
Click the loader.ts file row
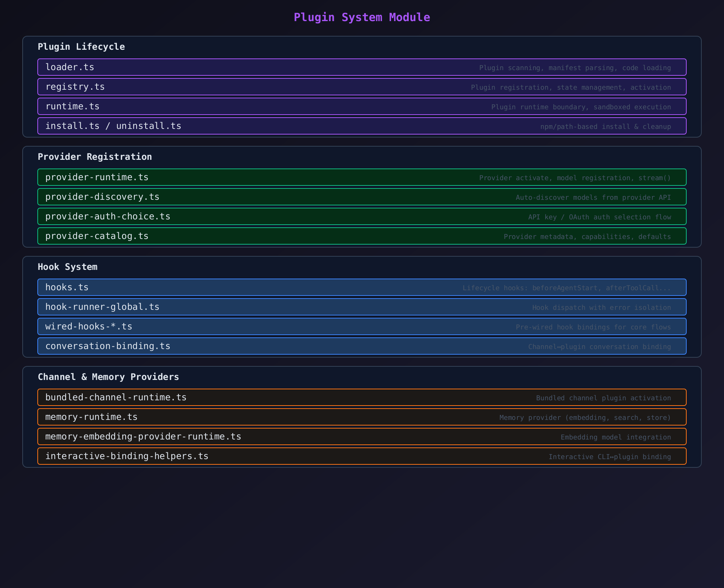362,67
